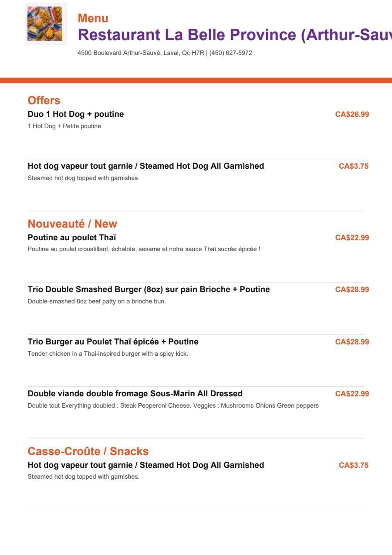This screenshot has width=392, height=555.
Task: Select steamed hot dog under Casse-Croûte
Action: (x=146, y=465)
